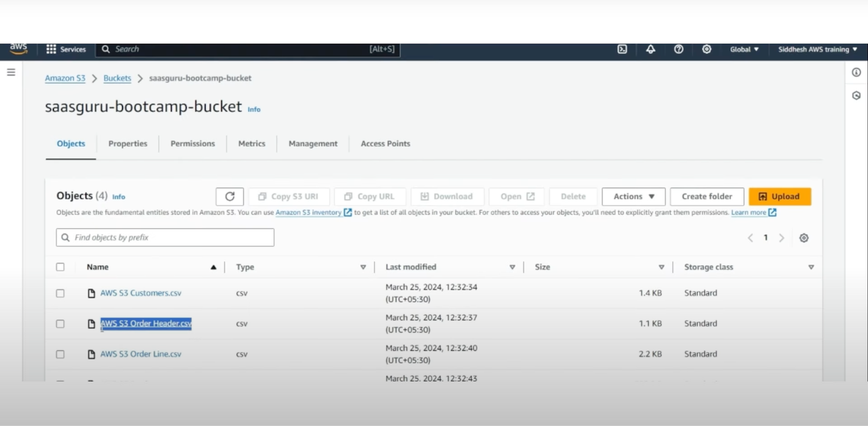868x426 pixels.
Task: Open the Actions dropdown
Action: (634, 196)
